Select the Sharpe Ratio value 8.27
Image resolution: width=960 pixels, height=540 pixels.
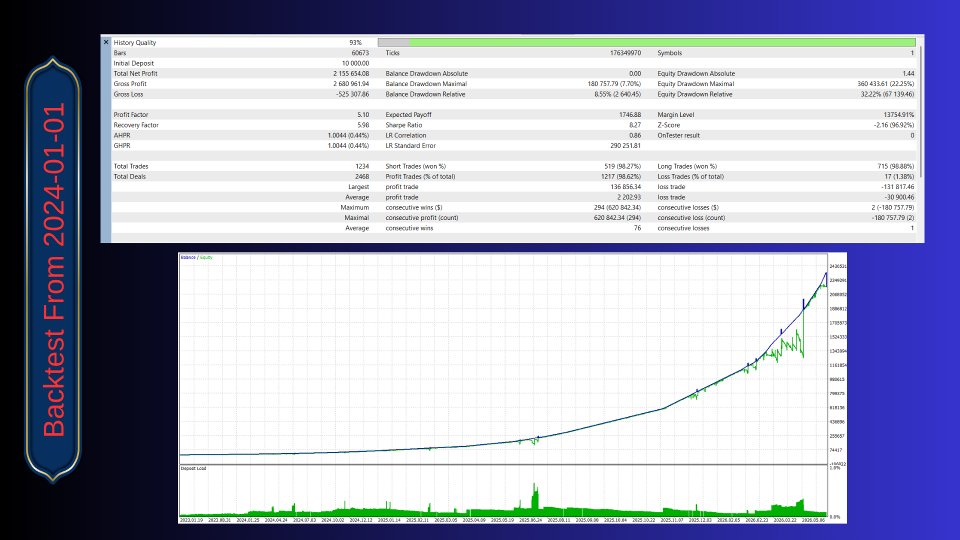coord(635,125)
